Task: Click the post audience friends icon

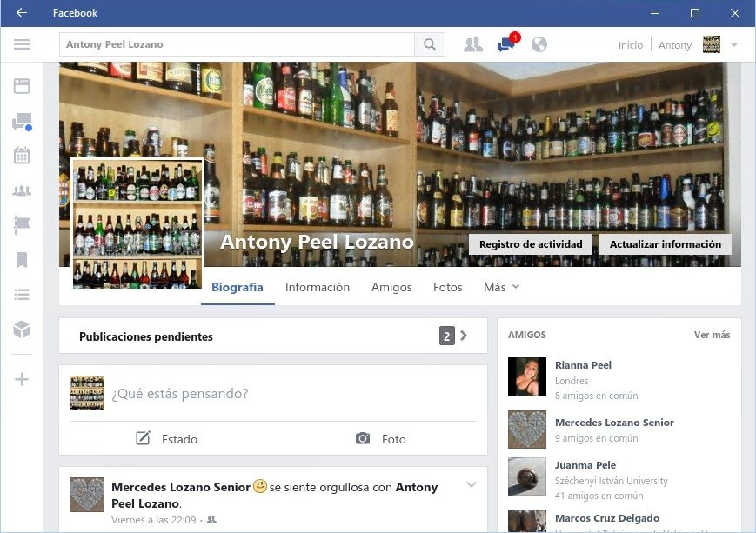Action: [211, 520]
